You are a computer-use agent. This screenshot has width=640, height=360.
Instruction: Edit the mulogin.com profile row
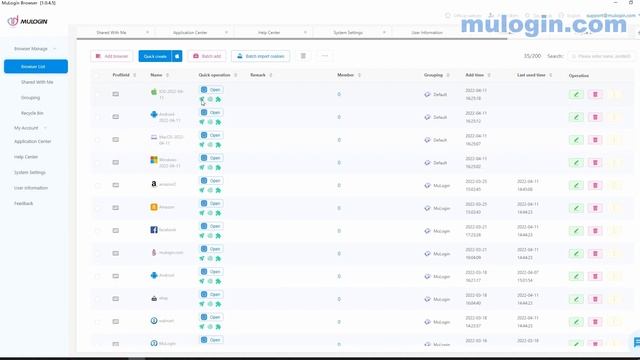[x=576, y=254]
